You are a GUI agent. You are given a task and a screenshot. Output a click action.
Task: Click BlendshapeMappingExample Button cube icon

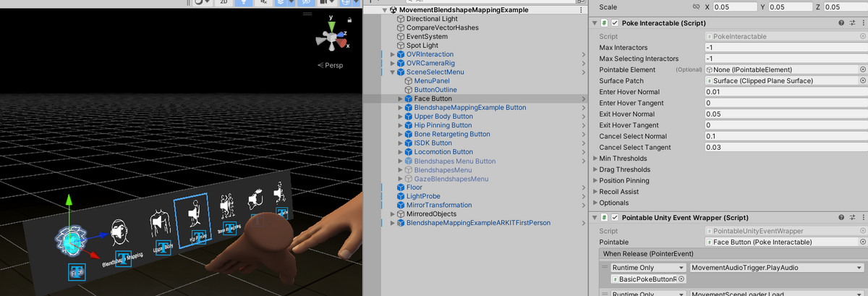coord(409,107)
